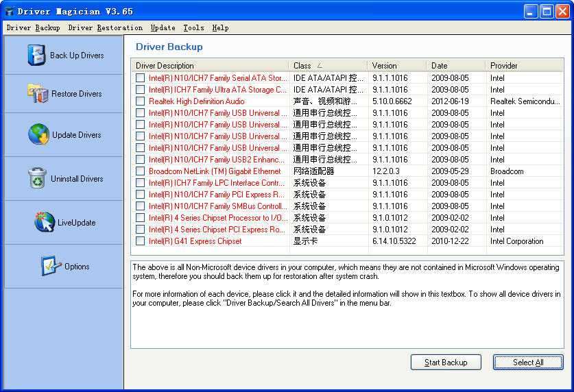Select the Back Up Drivers label

click(77, 56)
